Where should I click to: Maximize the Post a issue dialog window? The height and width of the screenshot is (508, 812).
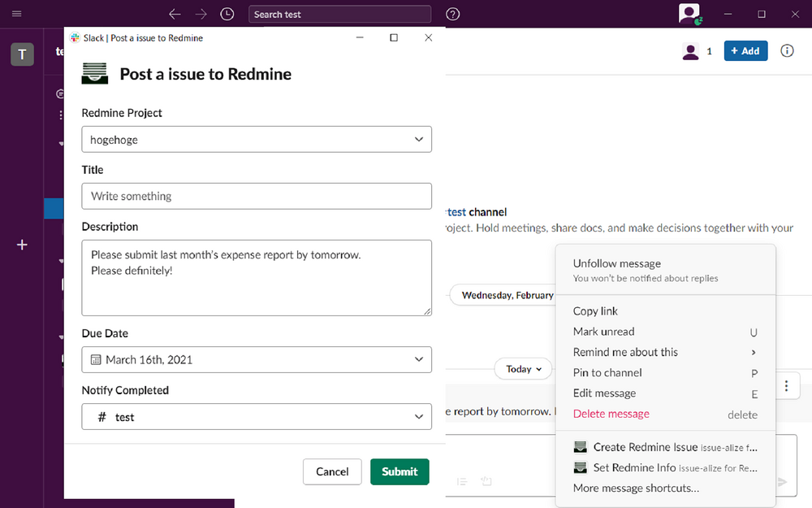click(394, 38)
